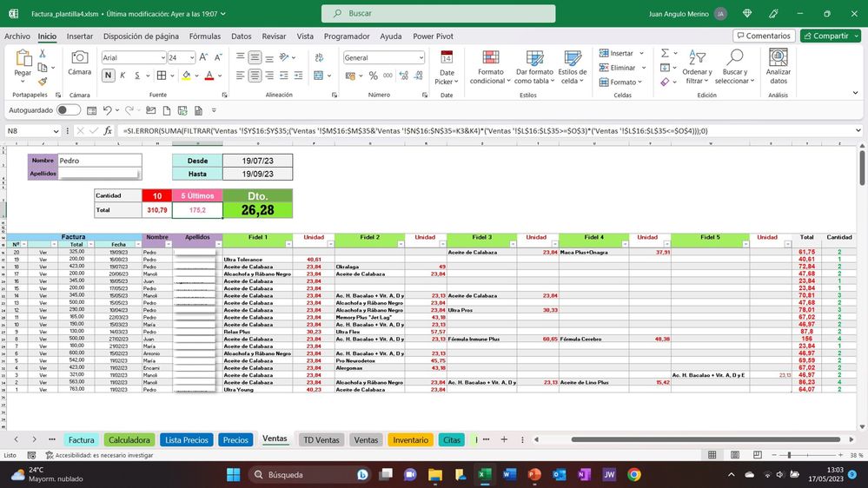This screenshot has width=868, height=488.
Task: Apply the yellow fill color bucket
Action: point(186,76)
